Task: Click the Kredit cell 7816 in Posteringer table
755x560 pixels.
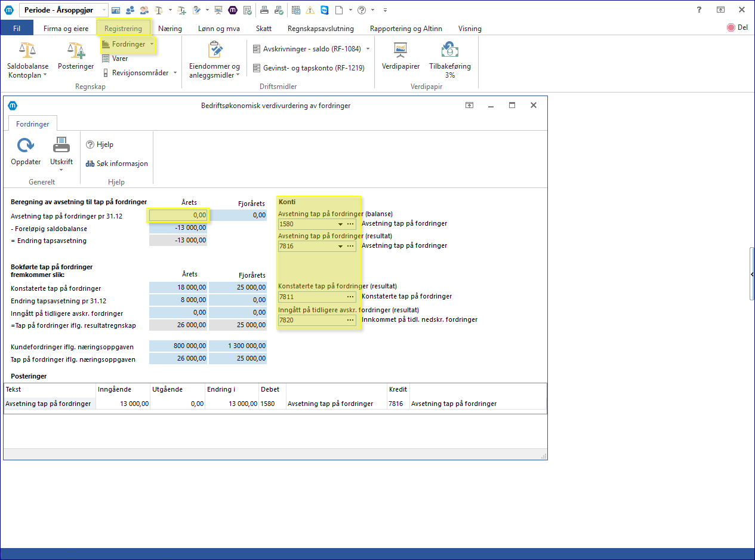Action: pyautogui.click(x=399, y=404)
